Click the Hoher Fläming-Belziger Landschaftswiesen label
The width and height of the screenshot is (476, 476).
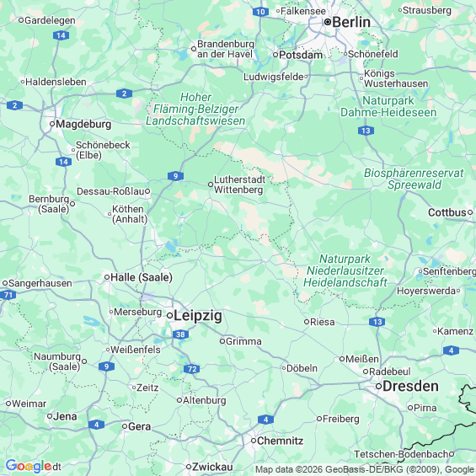click(x=195, y=109)
